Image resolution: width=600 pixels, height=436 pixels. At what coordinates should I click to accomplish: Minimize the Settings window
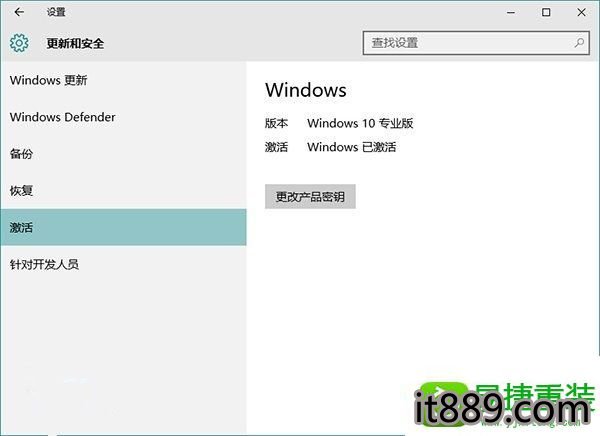click(511, 12)
